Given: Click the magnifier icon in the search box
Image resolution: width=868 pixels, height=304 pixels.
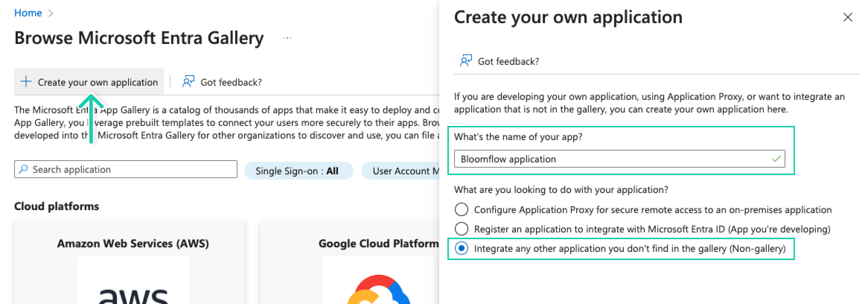Looking at the screenshot, I should [x=23, y=169].
